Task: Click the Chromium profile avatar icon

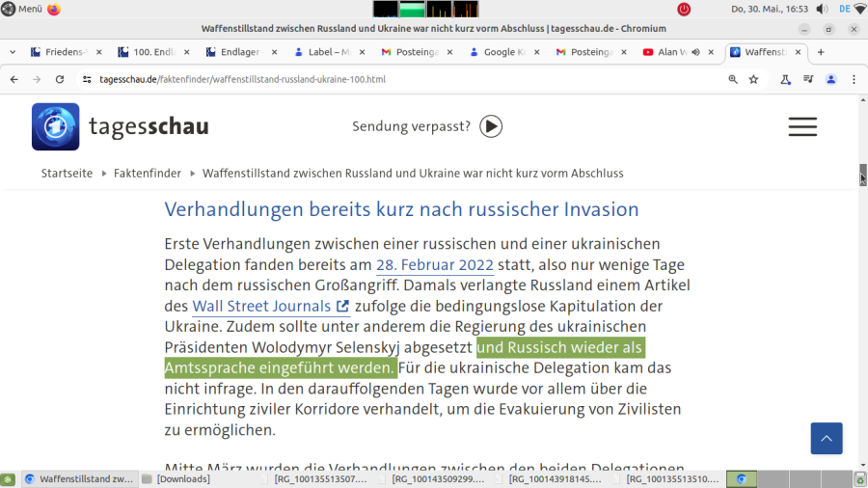Action: point(830,79)
